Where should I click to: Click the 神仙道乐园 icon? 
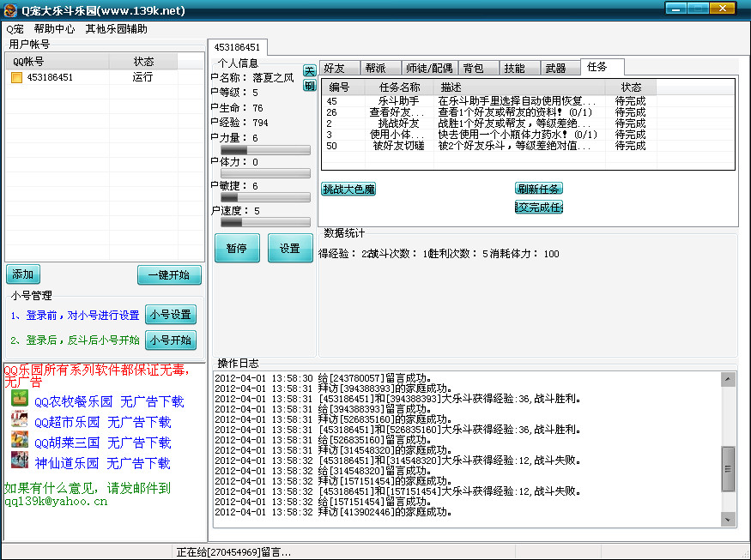click(x=20, y=460)
